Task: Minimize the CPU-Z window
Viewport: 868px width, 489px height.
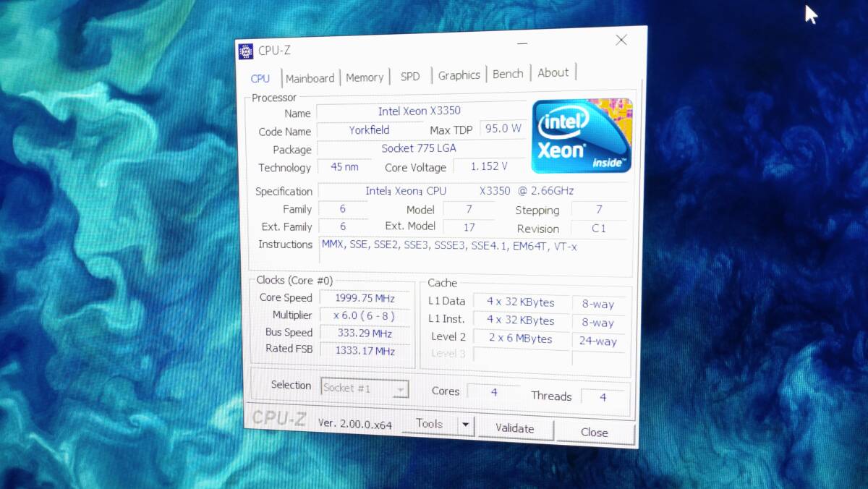Action: tap(522, 45)
